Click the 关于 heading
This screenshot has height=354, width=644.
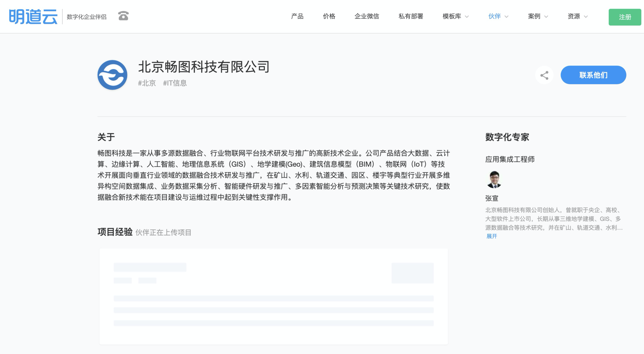[106, 137]
